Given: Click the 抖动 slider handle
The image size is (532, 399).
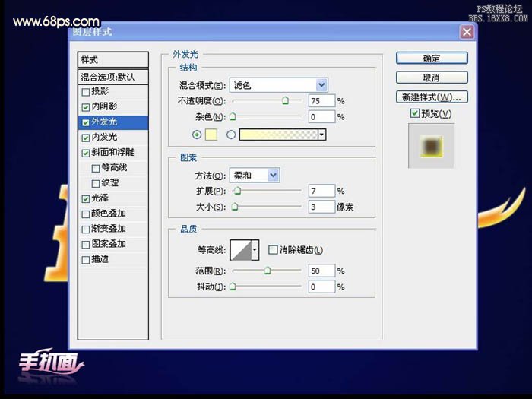Looking at the screenshot, I should (233, 286).
